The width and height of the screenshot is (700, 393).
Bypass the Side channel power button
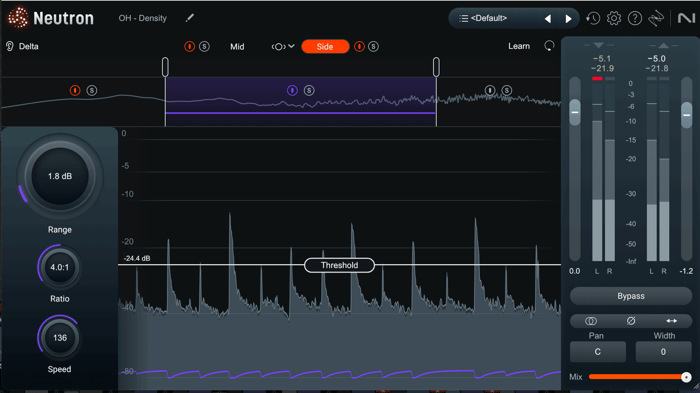359,46
